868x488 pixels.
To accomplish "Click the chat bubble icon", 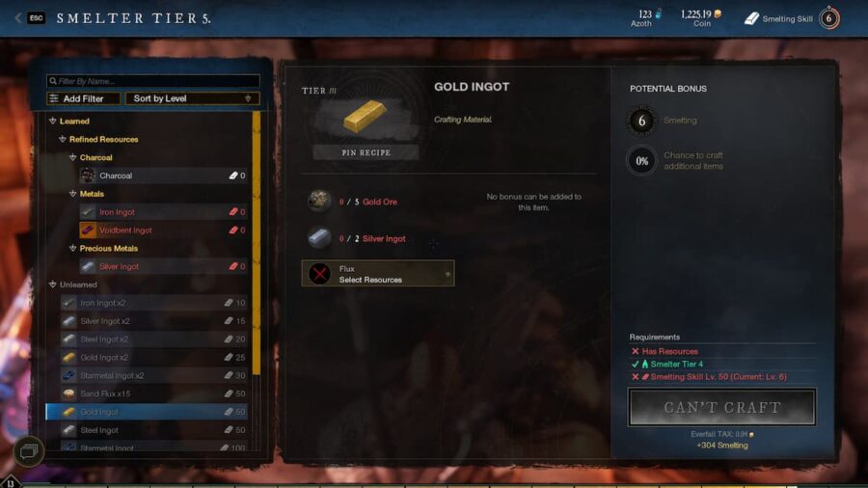I will pos(28,451).
